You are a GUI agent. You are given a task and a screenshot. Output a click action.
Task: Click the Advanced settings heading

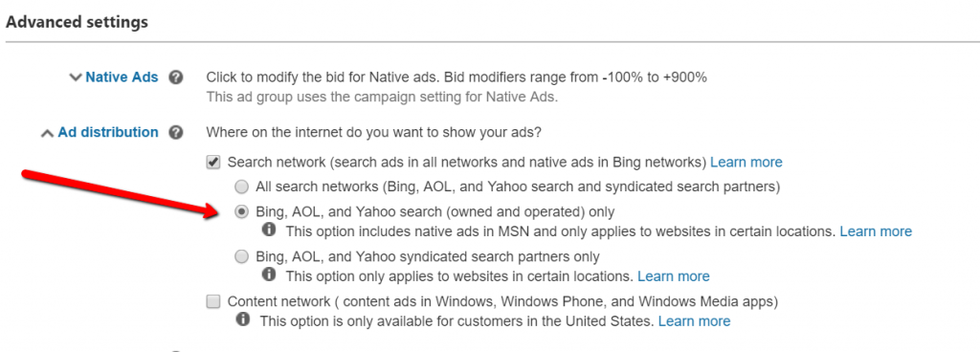[x=77, y=22]
